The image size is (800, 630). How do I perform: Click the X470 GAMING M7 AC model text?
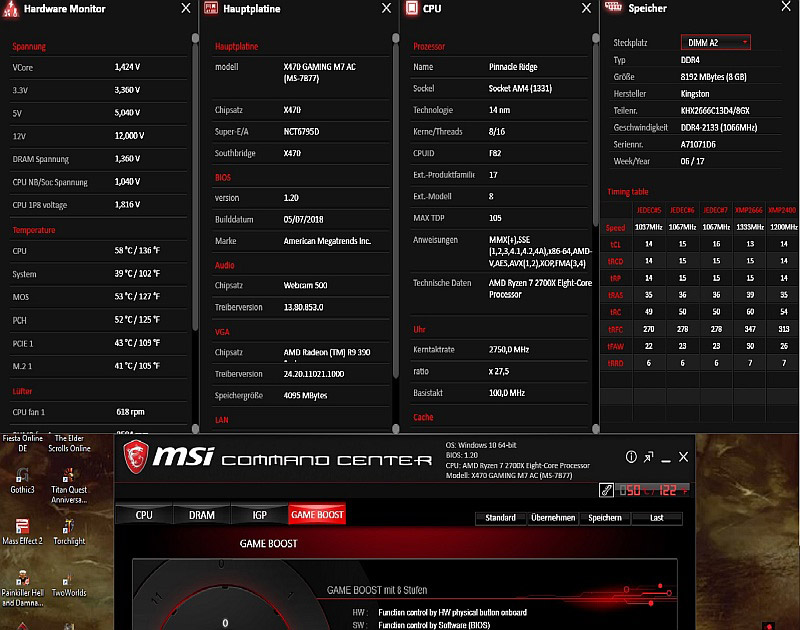click(319, 72)
